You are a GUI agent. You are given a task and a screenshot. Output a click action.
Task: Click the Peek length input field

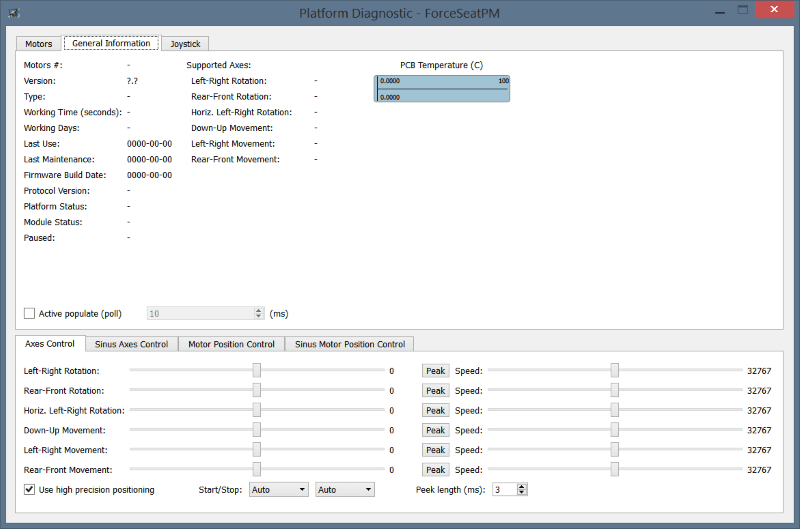(x=504, y=490)
